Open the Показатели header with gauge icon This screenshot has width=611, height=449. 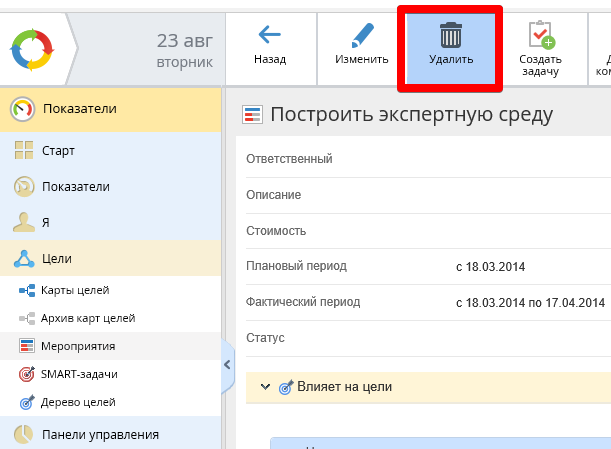pyautogui.click(x=110, y=109)
